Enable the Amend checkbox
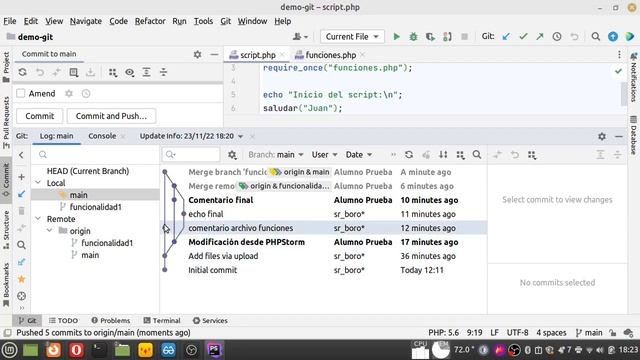Viewport: 640px width, 360px height. point(21,93)
